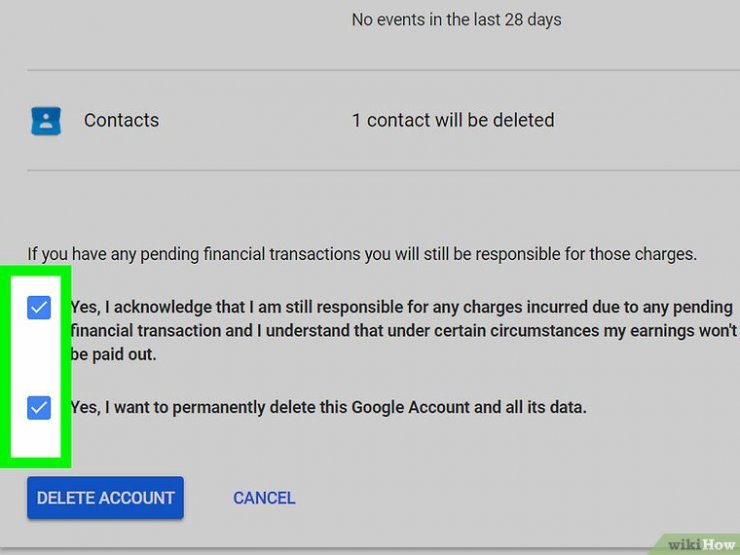This screenshot has width=740, height=555.
Task: Click the "be paid out." final label line
Action: coord(114,354)
